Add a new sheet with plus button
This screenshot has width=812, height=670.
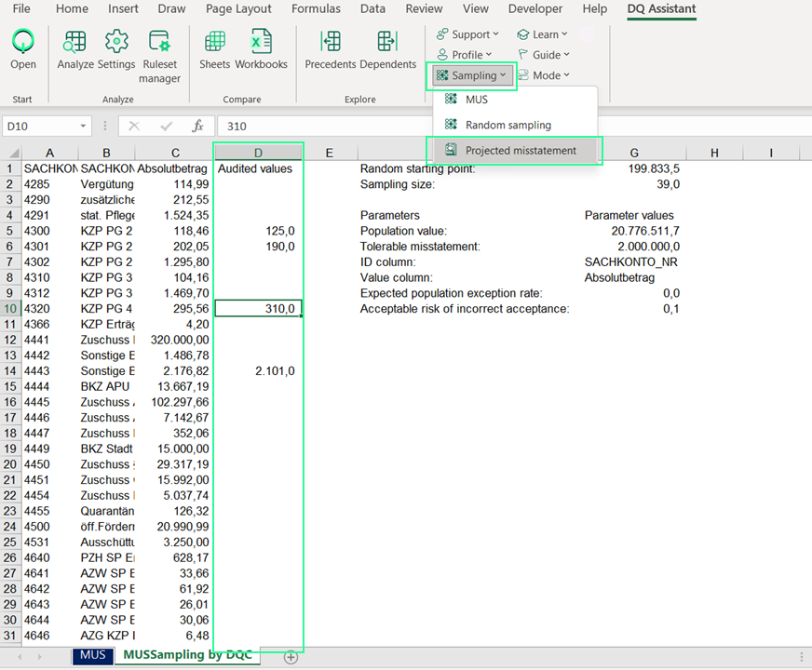point(291,657)
